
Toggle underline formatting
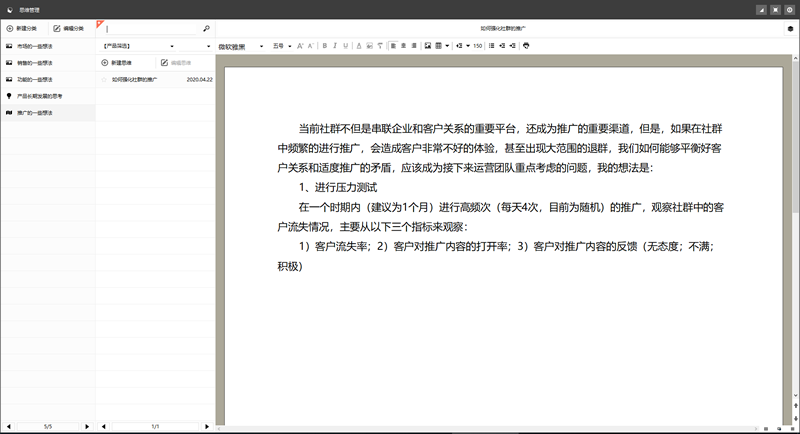347,45
